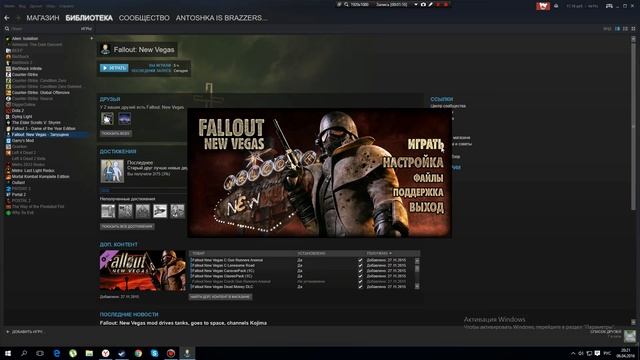Select Outlast in the game list
The height and width of the screenshot is (360, 640).
[x=18, y=182]
